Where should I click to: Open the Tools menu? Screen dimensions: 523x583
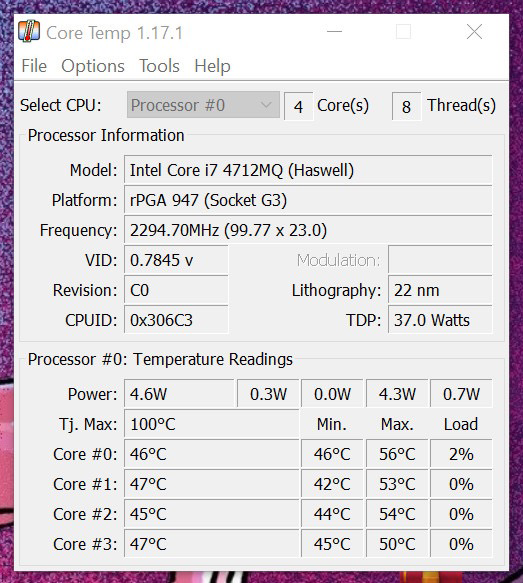click(x=159, y=66)
